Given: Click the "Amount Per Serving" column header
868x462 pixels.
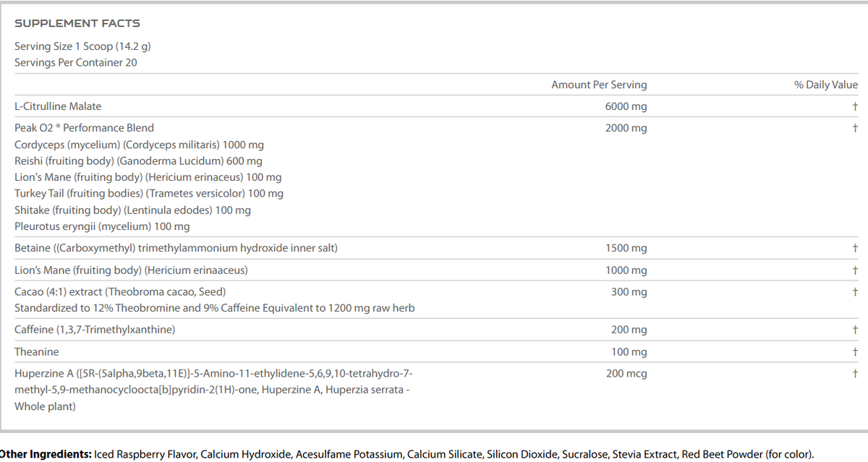Looking at the screenshot, I should (599, 85).
